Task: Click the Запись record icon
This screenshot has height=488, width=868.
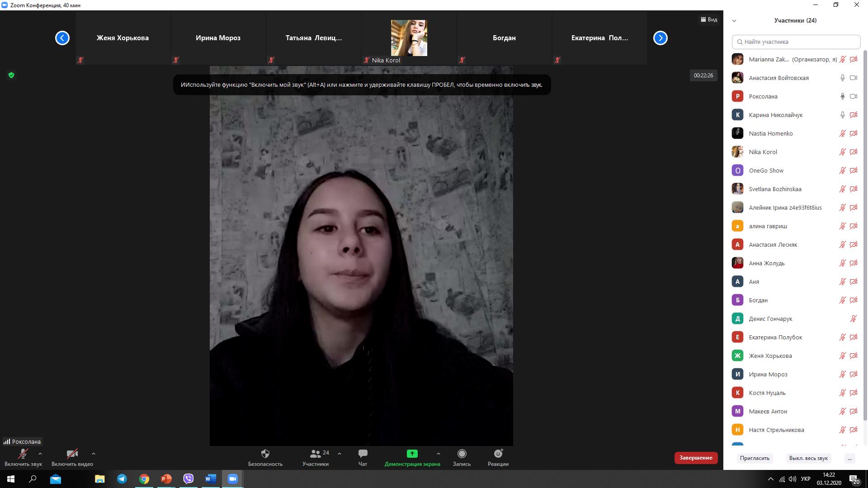Action: click(x=462, y=454)
